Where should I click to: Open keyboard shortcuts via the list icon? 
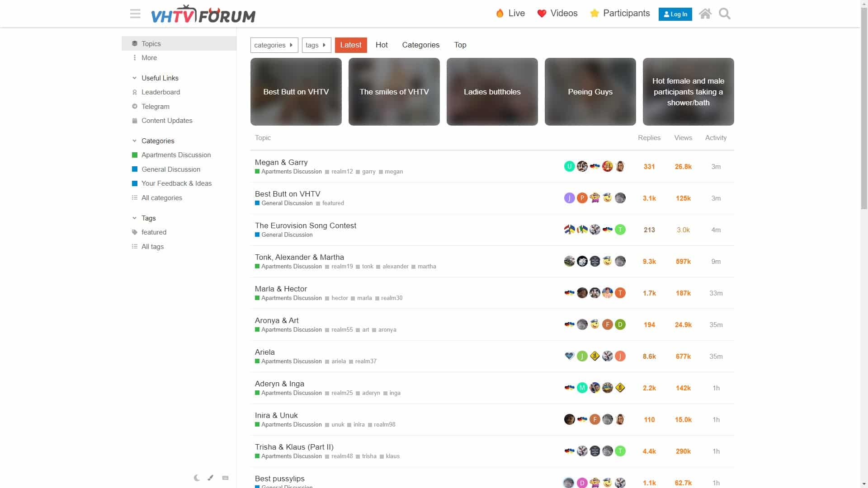(x=225, y=477)
